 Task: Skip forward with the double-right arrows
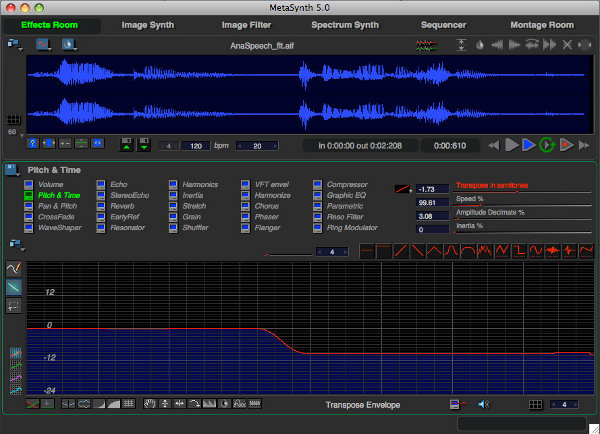584,145
